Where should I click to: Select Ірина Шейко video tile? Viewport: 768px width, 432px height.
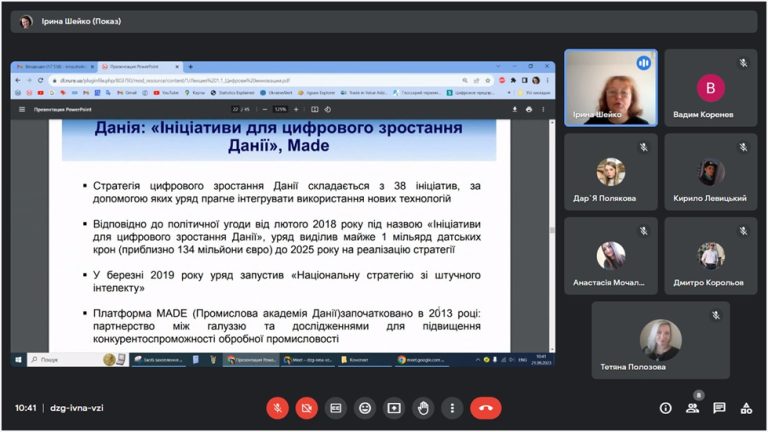[611, 88]
